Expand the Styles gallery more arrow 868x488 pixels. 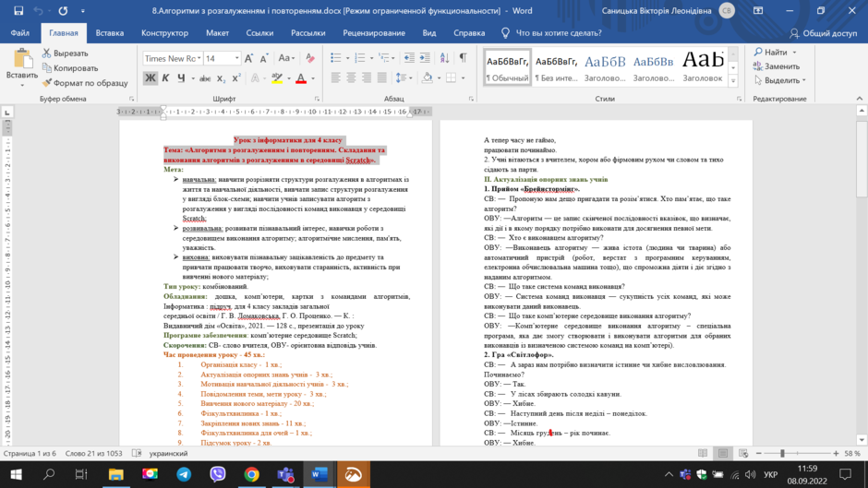[733, 81]
